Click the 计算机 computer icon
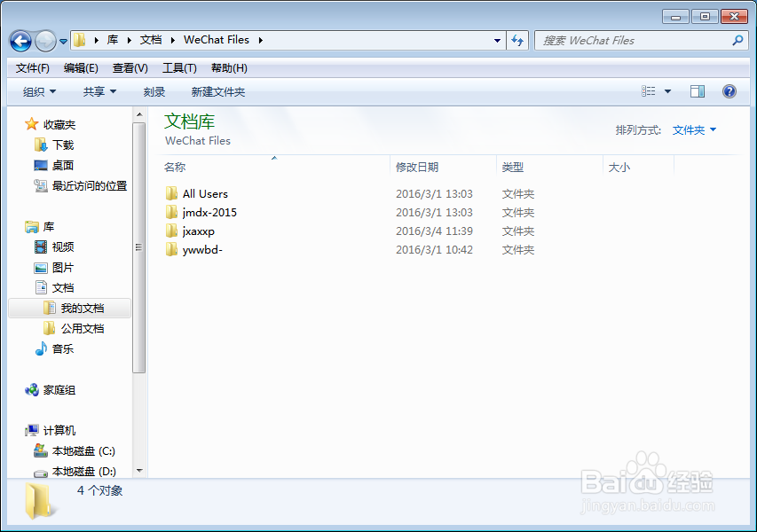This screenshot has height=532, width=757. tap(32, 430)
